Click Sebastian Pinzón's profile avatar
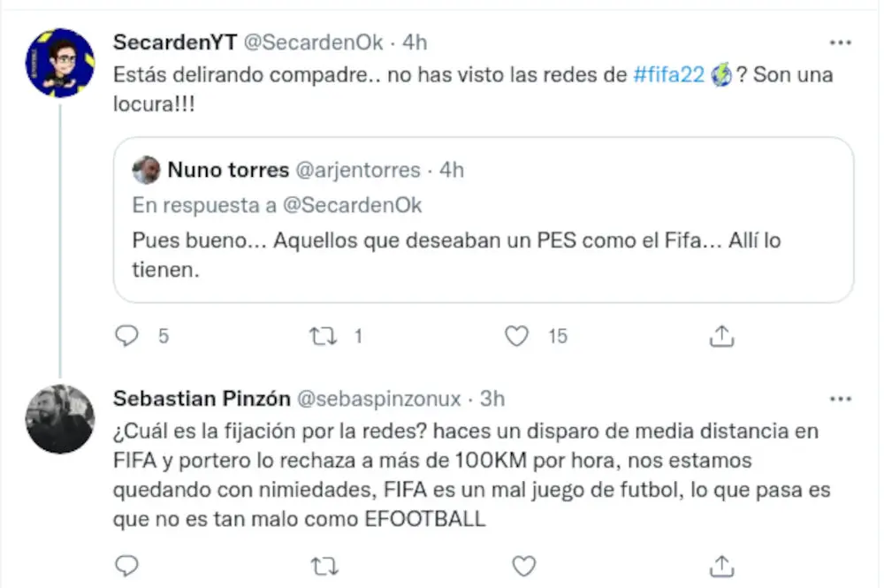The image size is (884, 588). pos(60,418)
